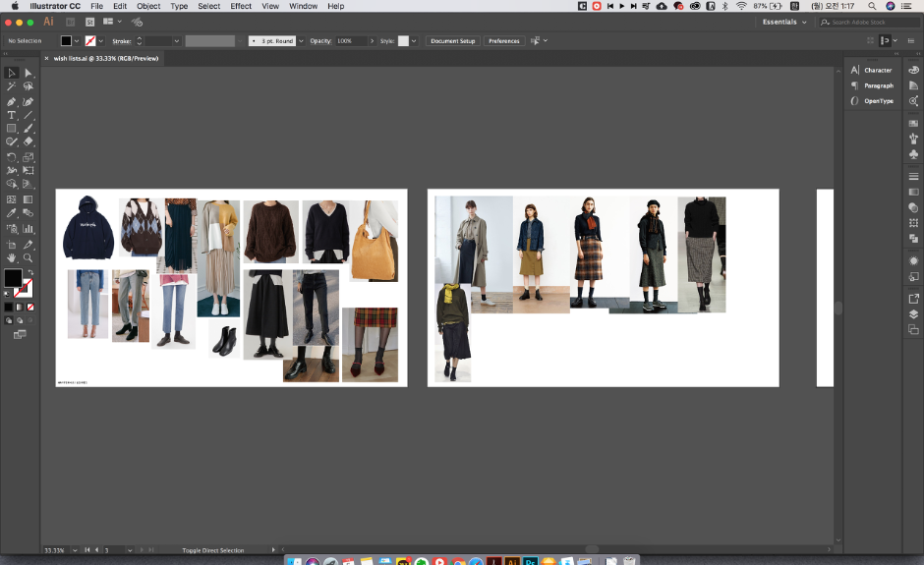Select the Direct Selection tool
The image size is (924, 565).
click(28, 73)
